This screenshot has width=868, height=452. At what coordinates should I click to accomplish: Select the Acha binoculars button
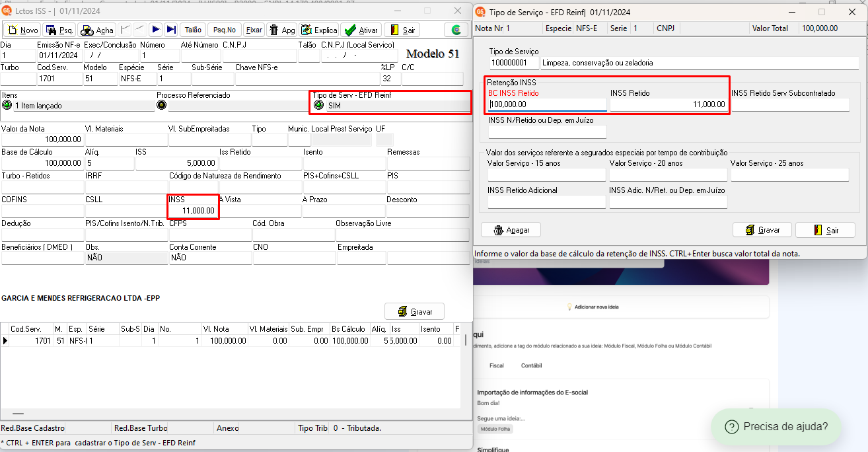[x=96, y=30]
